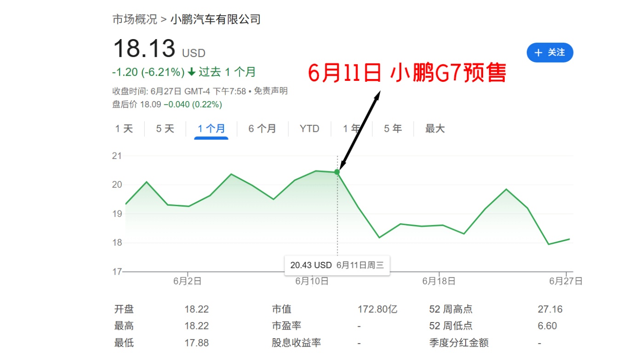Select the 1 天 range tab
The width and height of the screenshot is (644, 362).
click(x=124, y=129)
